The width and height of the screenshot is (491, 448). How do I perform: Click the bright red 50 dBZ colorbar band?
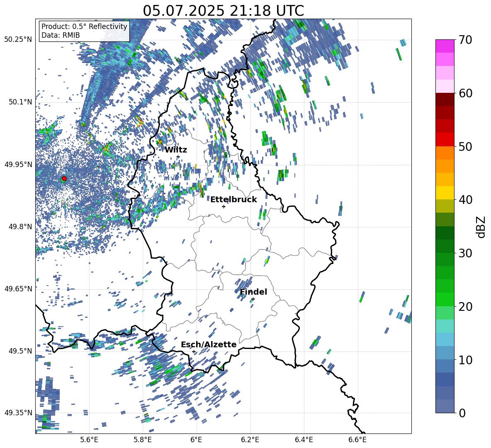(445, 140)
